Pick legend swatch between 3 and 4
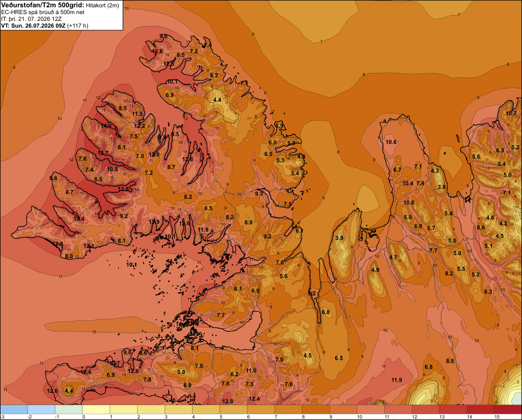Image resolution: width=522 pixels, height=420 pixels. (179, 410)
